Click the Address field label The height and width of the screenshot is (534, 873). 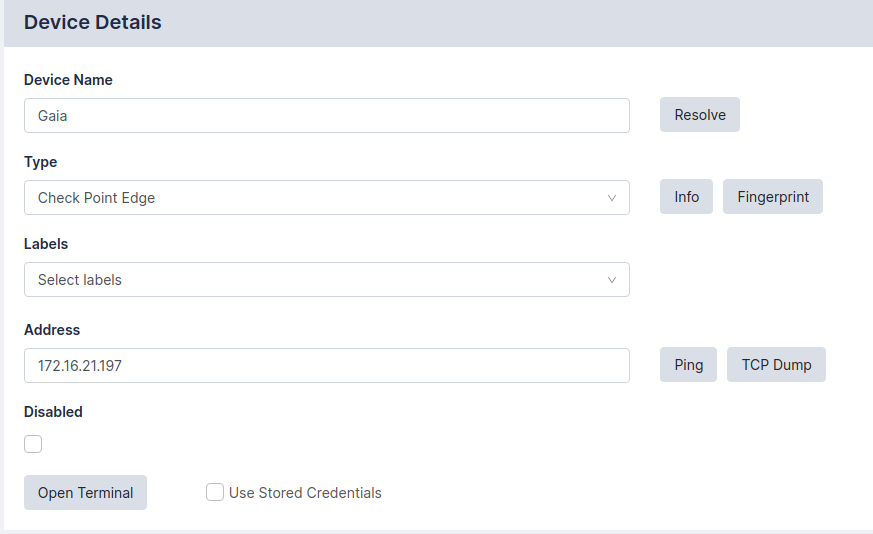[x=52, y=330]
